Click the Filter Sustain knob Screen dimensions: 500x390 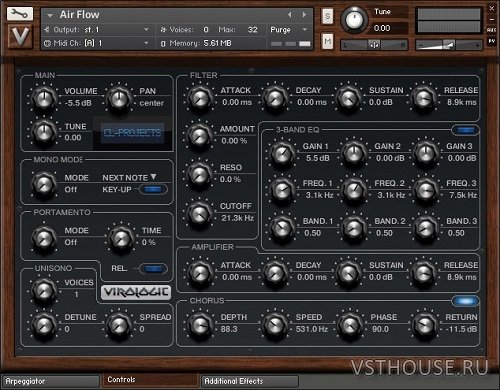pyautogui.click(x=348, y=97)
